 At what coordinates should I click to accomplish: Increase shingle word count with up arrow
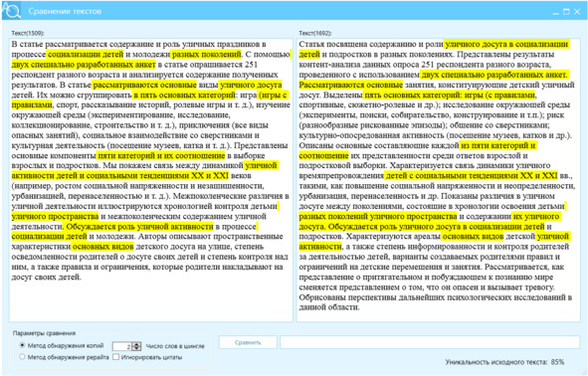137,344
